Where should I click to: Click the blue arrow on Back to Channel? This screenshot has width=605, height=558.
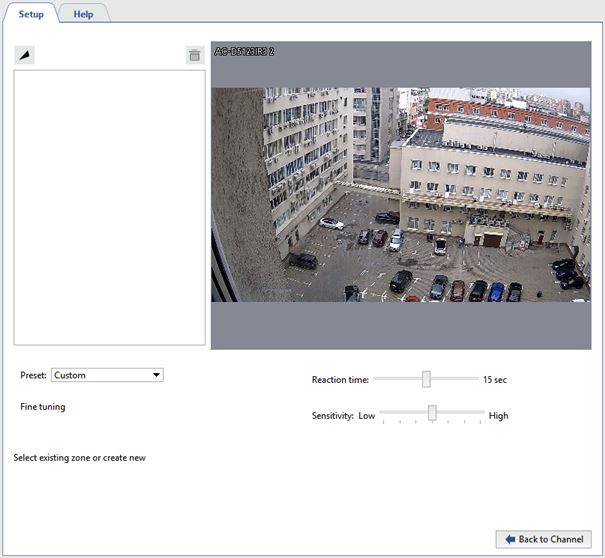point(510,539)
